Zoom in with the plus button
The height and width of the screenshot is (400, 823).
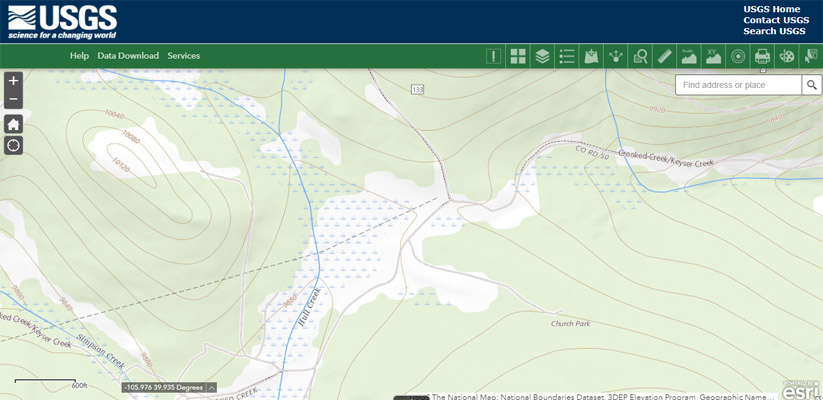click(13, 81)
